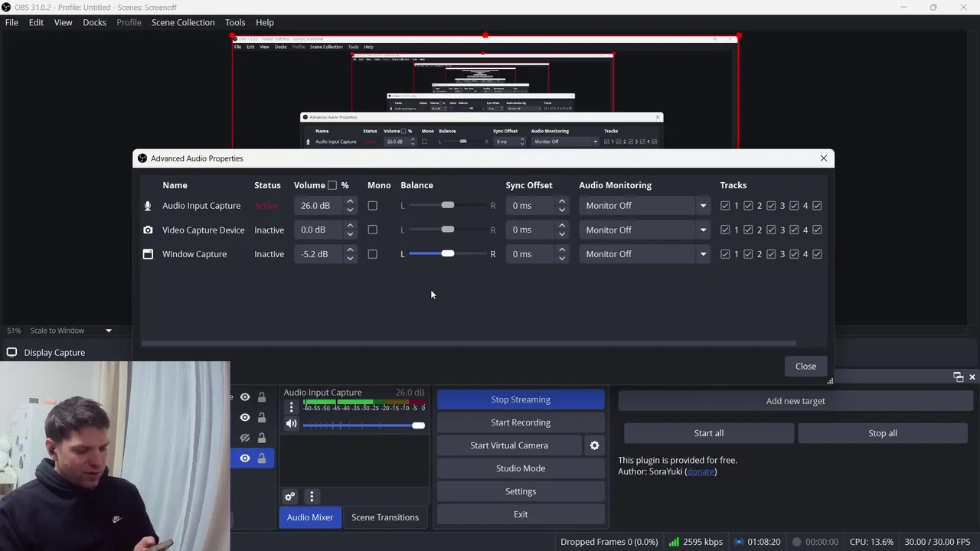Viewport: 980px width, 551px height.
Task: Click the Window Capture -5.2 dB volume field
Action: click(x=319, y=254)
